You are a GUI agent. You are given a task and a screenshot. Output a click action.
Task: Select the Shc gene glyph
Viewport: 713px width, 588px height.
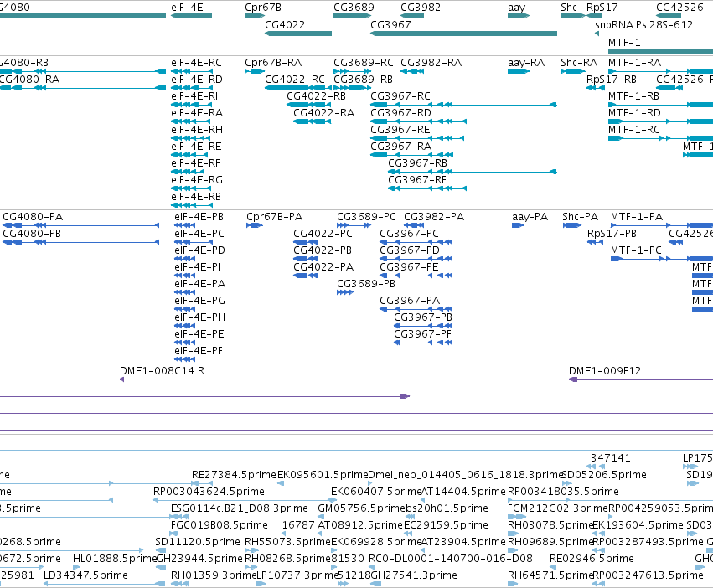[573, 16]
